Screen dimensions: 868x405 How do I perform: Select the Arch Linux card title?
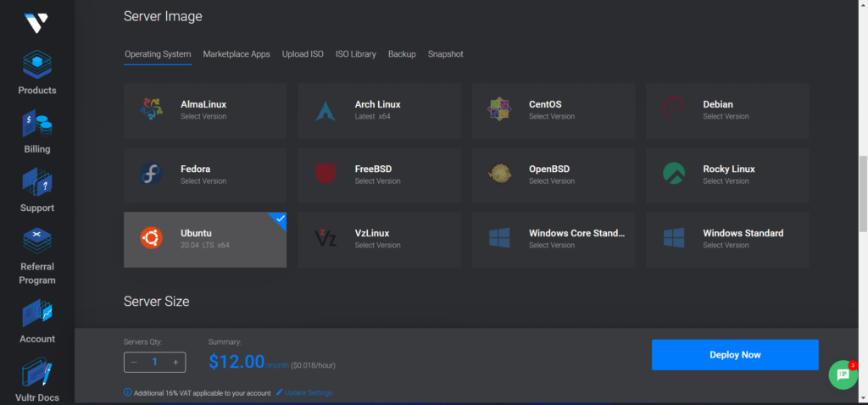tap(377, 104)
